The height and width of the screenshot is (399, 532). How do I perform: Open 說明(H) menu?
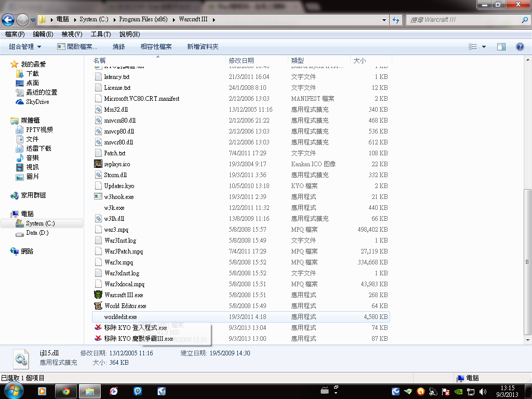coord(129,34)
